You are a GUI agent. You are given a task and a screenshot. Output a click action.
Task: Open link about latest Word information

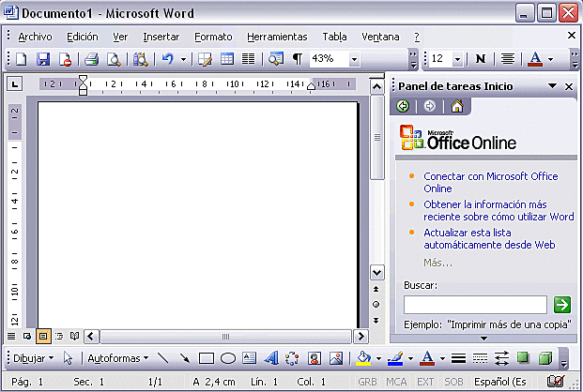coord(499,210)
